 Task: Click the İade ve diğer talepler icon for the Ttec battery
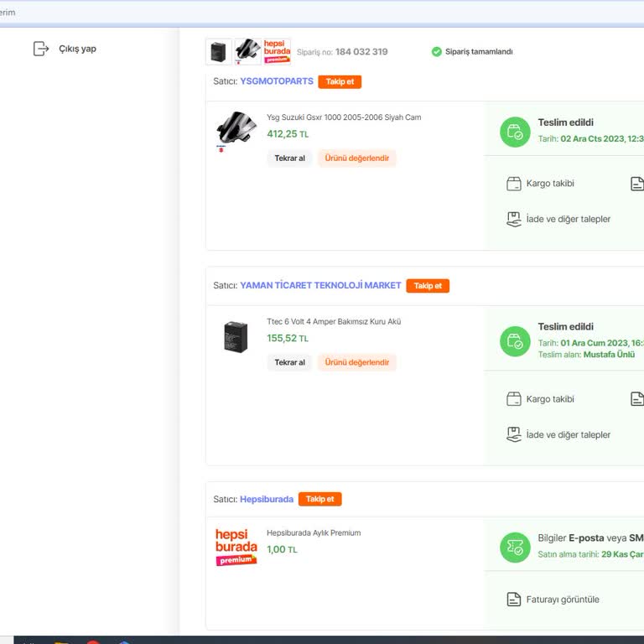pos(514,434)
